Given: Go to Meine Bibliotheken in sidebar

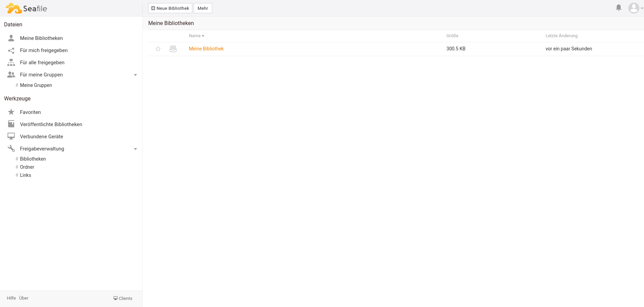Looking at the screenshot, I should pyautogui.click(x=41, y=38).
